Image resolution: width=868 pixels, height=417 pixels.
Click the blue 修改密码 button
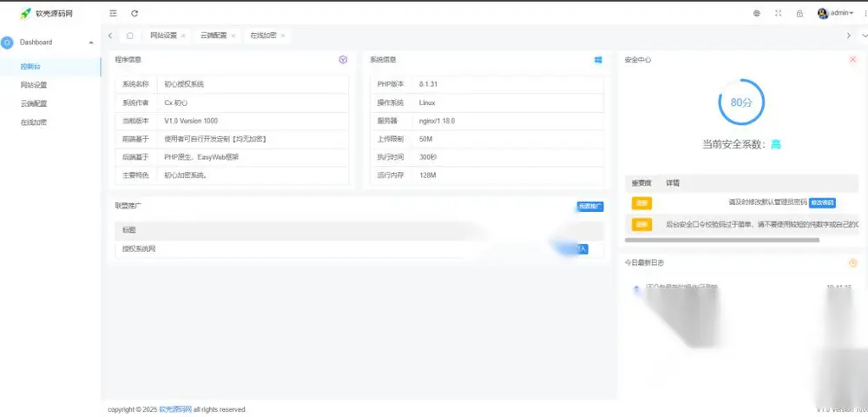(x=822, y=202)
